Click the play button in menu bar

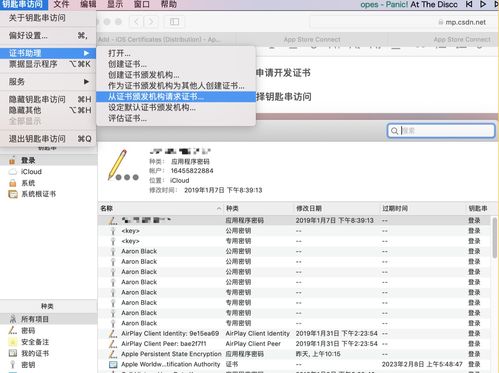[483, 4]
